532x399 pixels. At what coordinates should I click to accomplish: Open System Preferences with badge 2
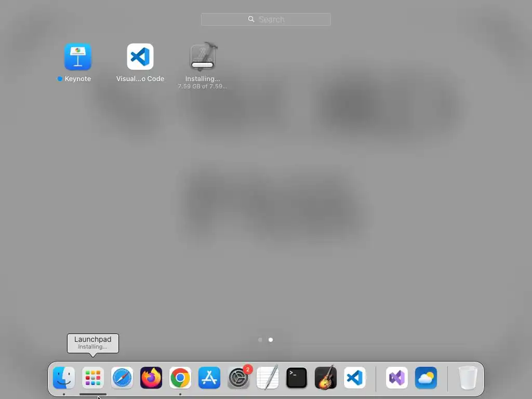[238, 378]
